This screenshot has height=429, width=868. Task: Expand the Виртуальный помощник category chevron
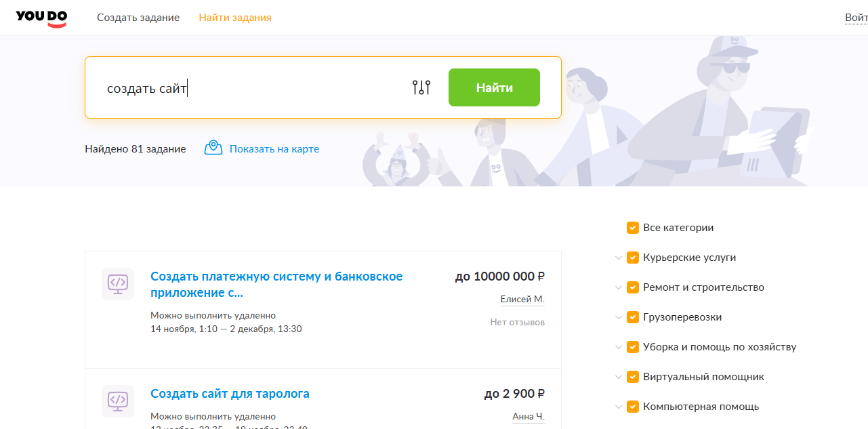coord(618,377)
